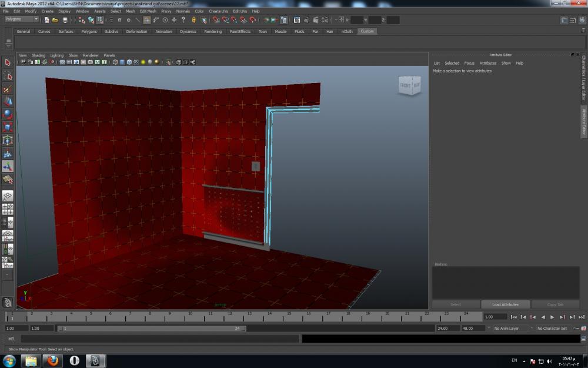The width and height of the screenshot is (588, 368).
Task: Switch to four-view pane layout
Action: (8, 209)
